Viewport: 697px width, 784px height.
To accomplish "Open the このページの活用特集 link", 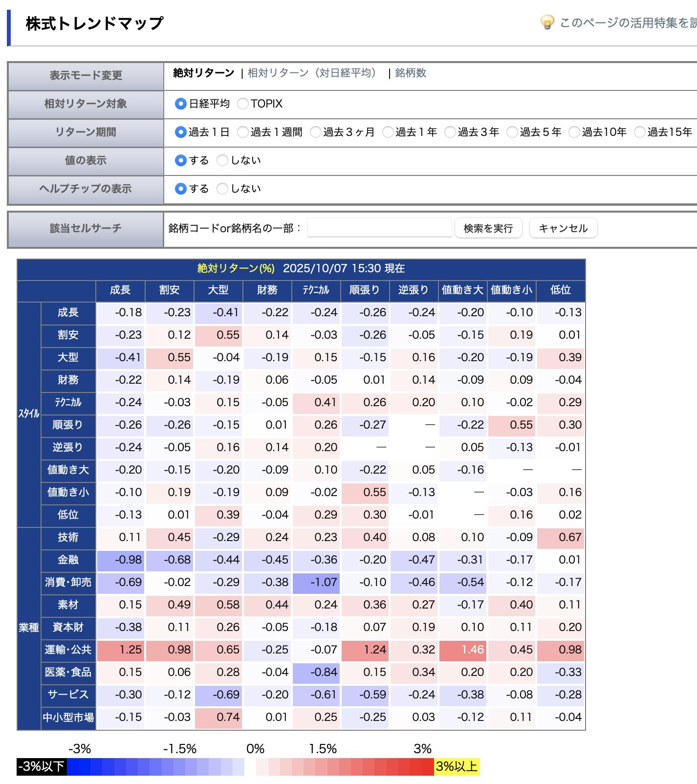I will click(x=628, y=22).
